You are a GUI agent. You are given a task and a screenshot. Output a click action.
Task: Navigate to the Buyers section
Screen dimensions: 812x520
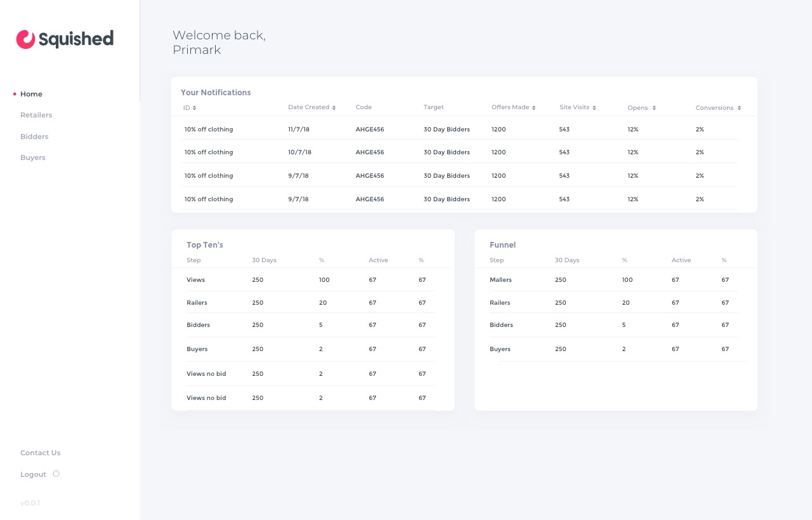[33, 157]
